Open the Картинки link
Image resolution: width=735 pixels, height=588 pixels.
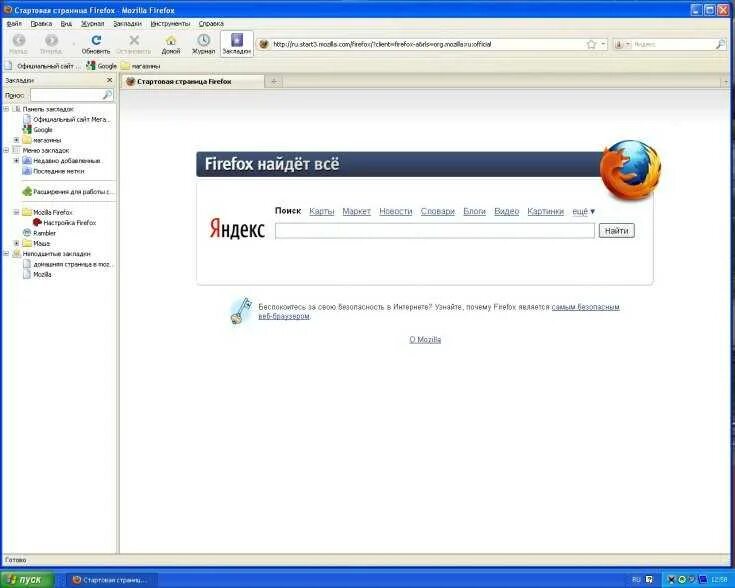tap(546, 211)
